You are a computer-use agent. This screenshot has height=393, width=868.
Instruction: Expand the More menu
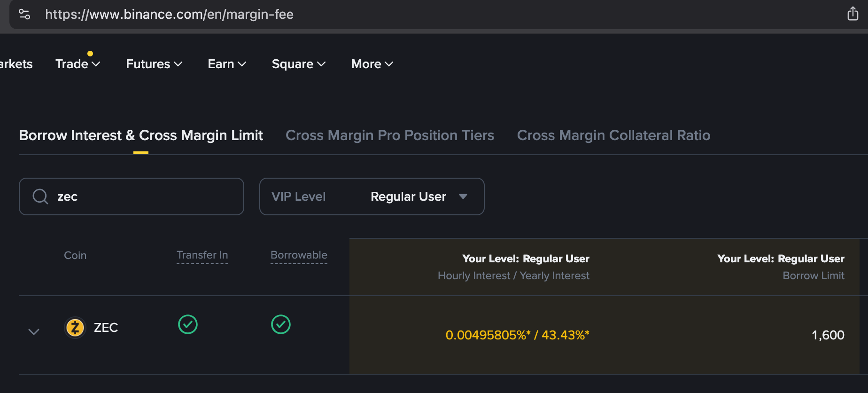(372, 64)
